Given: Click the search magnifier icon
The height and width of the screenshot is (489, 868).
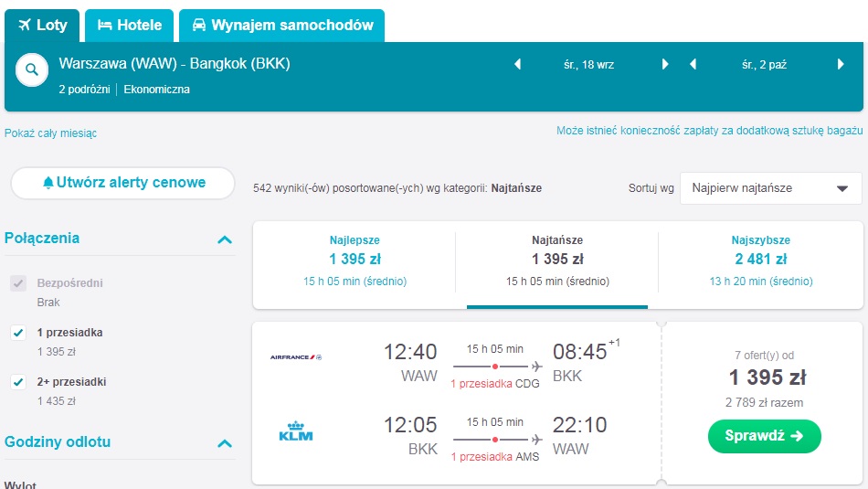Looking at the screenshot, I should pyautogui.click(x=32, y=69).
